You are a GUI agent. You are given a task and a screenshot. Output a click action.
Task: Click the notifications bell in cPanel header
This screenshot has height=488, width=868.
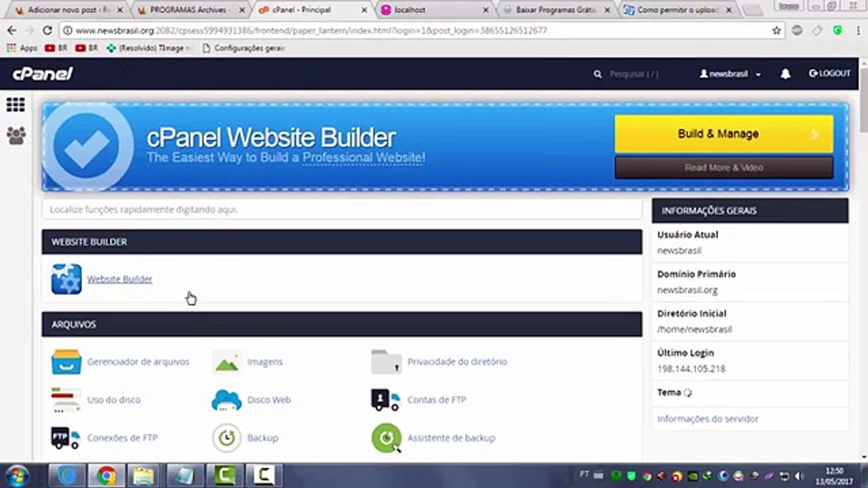point(785,74)
